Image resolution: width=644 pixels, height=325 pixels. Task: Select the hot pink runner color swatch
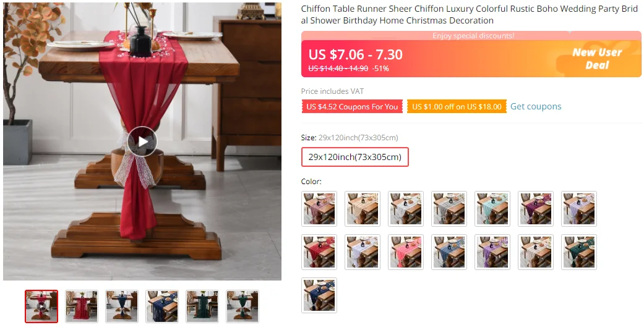pyautogui.click(x=406, y=252)
